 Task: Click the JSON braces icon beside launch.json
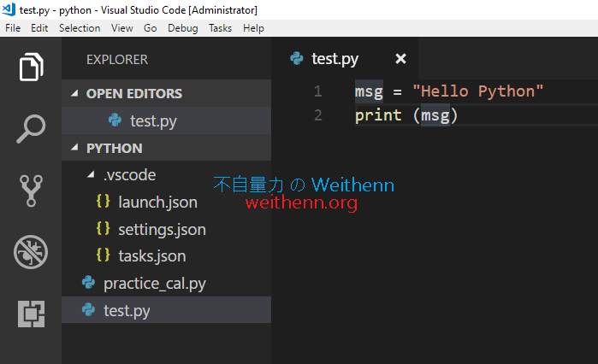(x=104, y=202)
